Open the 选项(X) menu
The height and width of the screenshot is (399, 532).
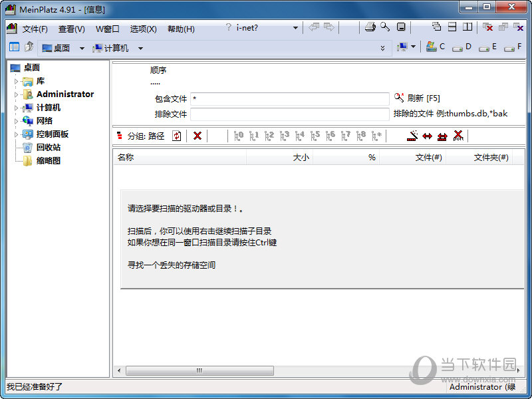[143, 29]
